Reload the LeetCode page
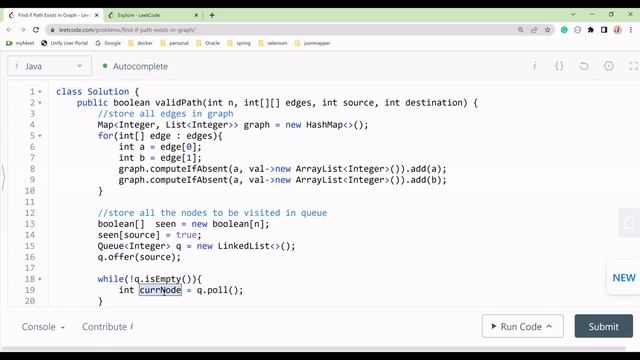 point(36,30)
